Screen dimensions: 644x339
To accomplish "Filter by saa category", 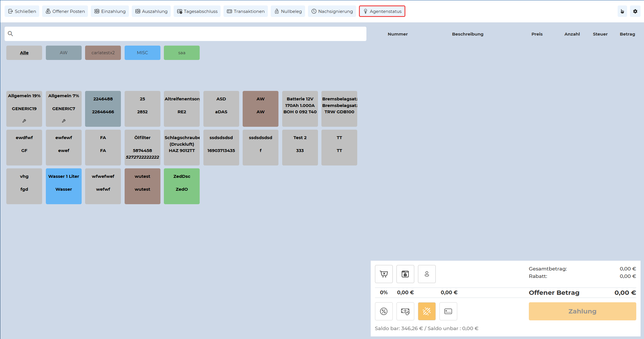I will coord(182,53).
